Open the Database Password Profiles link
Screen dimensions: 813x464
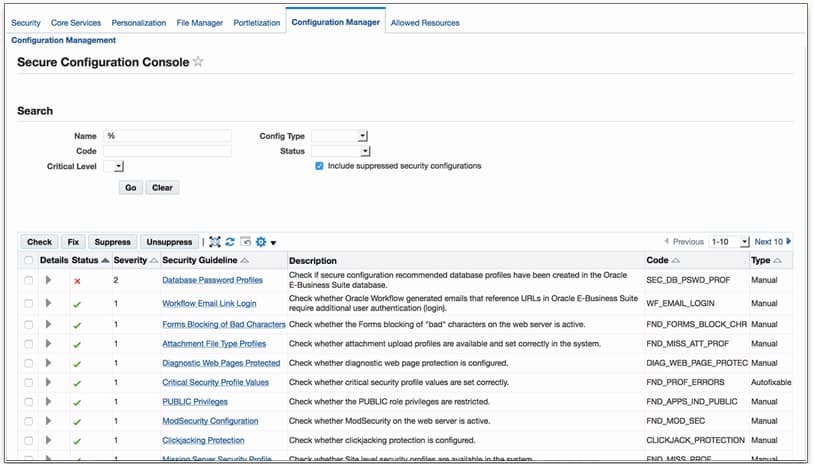point(213,280)
